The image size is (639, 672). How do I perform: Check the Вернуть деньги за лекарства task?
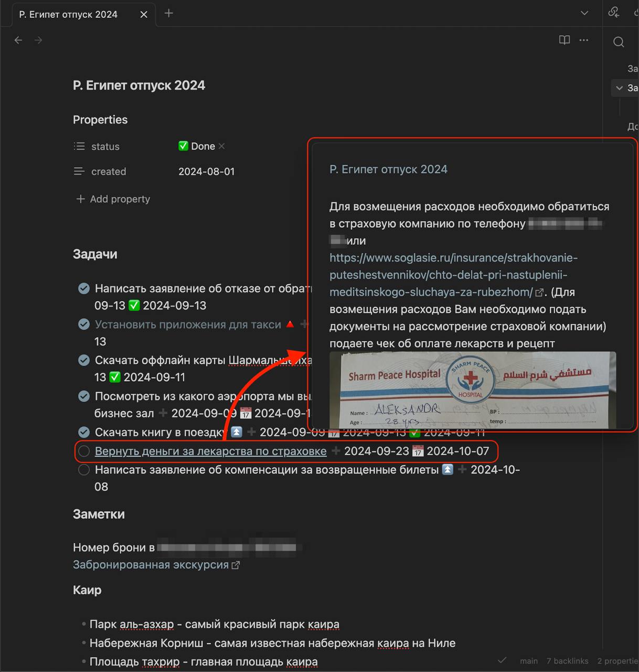click(84, 451)
